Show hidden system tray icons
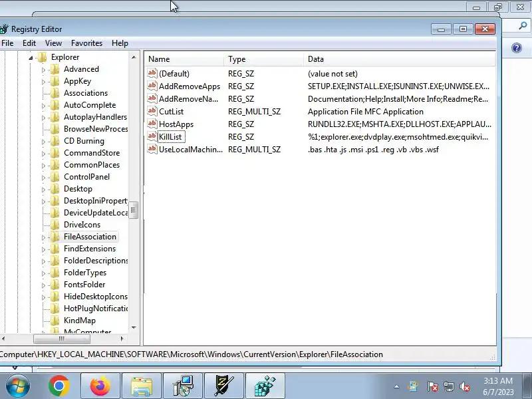 396,386
